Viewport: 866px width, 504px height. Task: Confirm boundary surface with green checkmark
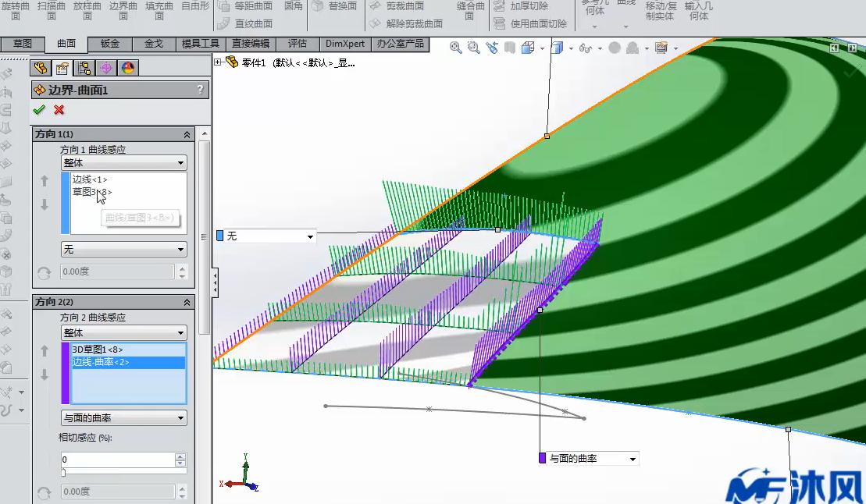point(39,110)
